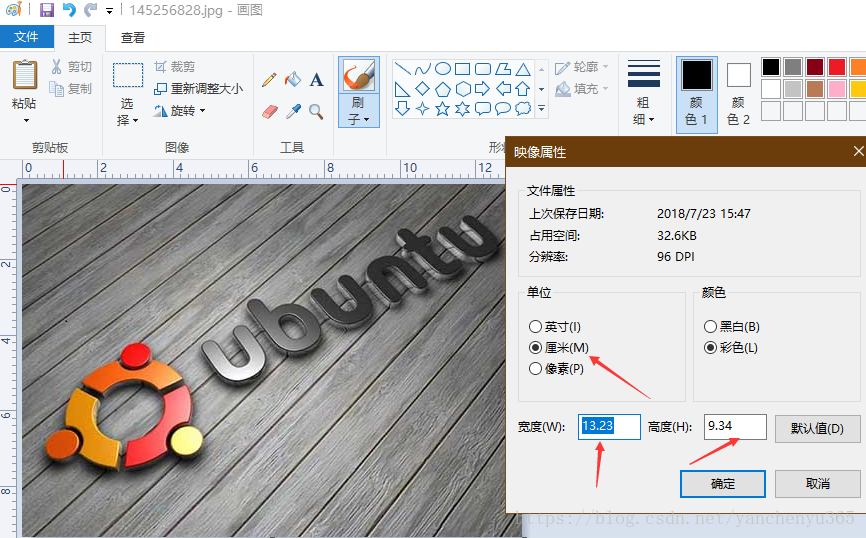Open the 旋转 rotate dropdown
This screenshot has height=538, width=866.
(x=179, y=111)
